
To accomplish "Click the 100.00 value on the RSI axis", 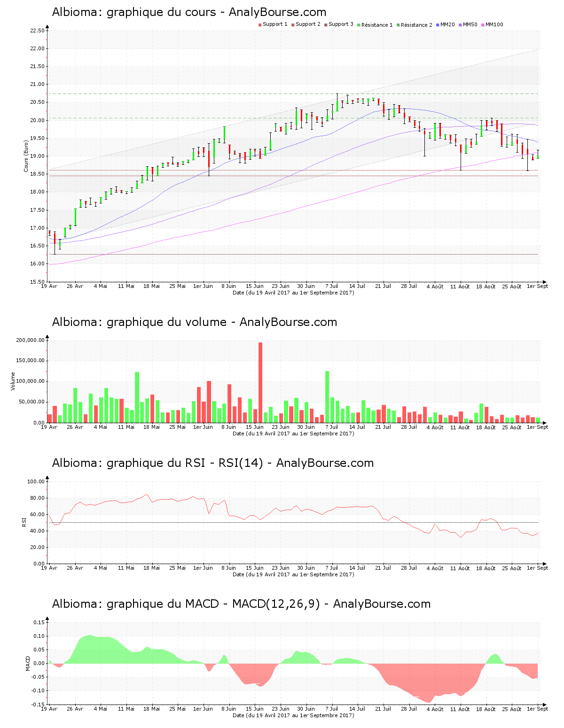I will pos(36,482).
